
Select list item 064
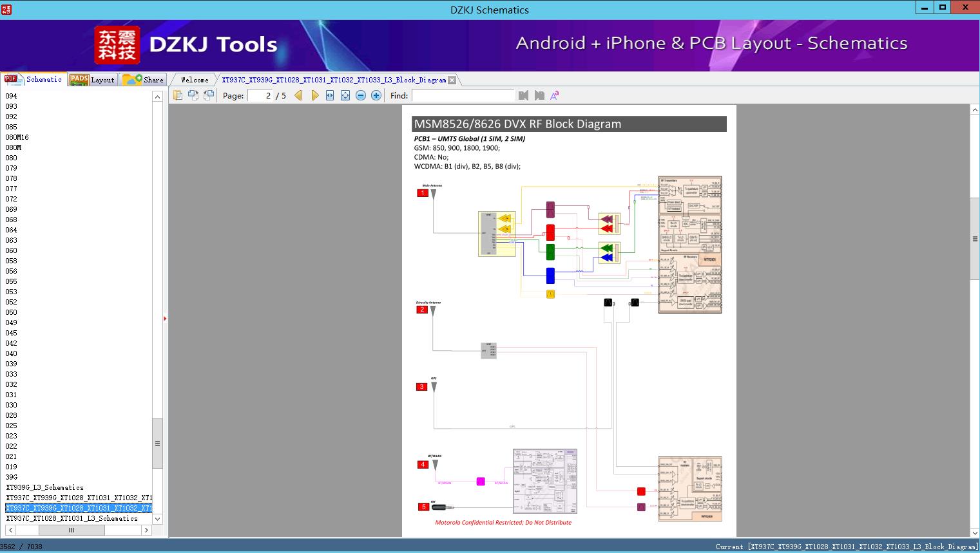point(12,230)
